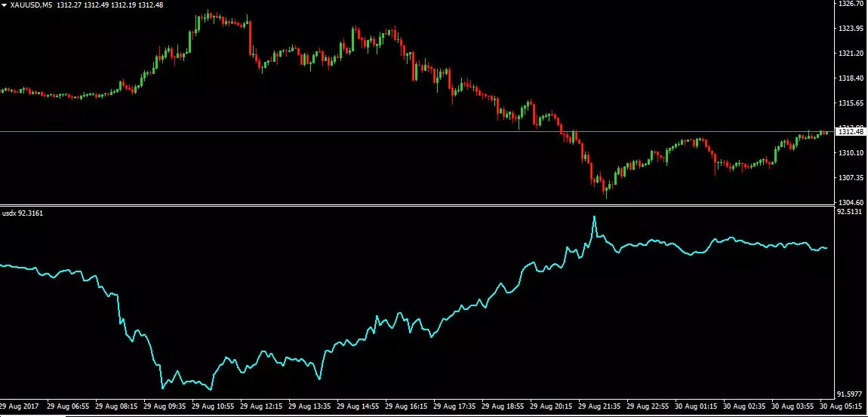This screenshot has width=868, height=417.
Task: Click the 1326.70 price axis label
Action: (x=851, y=3)
